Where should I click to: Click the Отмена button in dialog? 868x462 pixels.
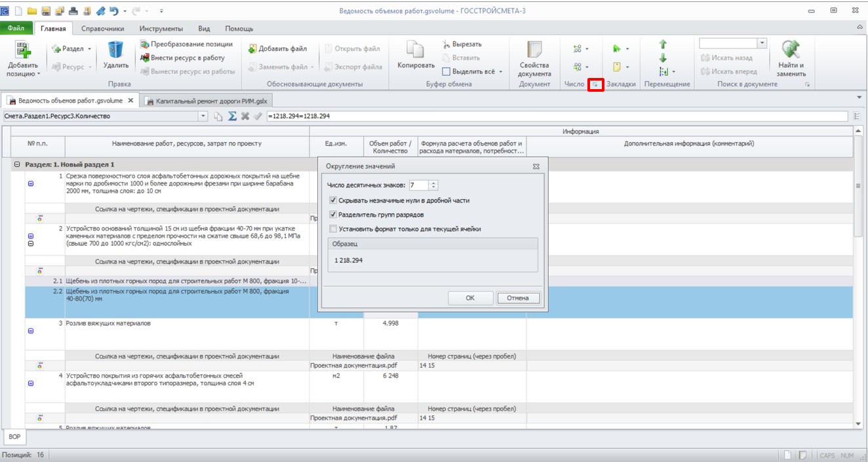(x=518, y=298)
